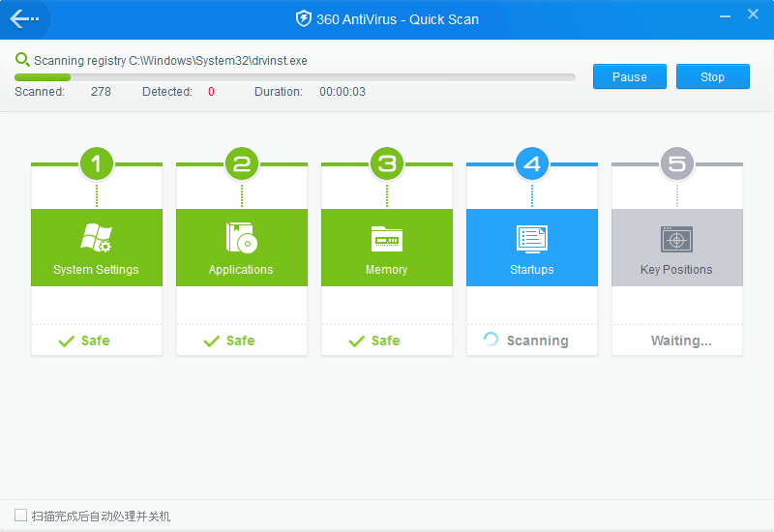Click the auto-shutdown Chinese label text
Screen dimensions: 774x532
click(102, 517)
